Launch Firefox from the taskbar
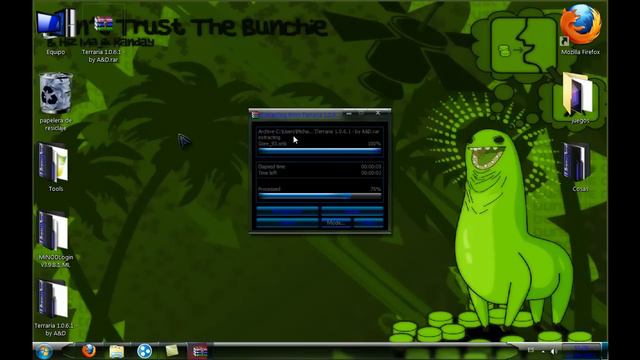Screen dimensions: 640x360 89,351
